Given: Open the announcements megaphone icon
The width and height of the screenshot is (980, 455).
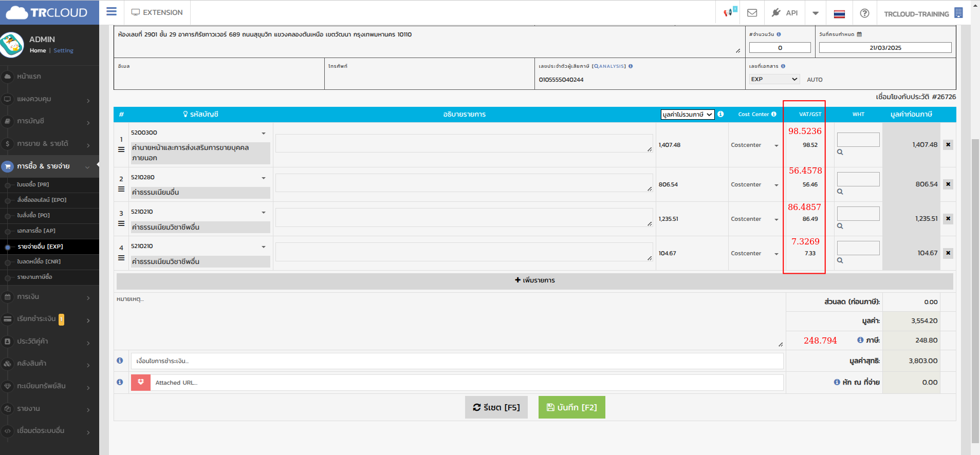Looking at the screenshot, I should coord(728,12).
